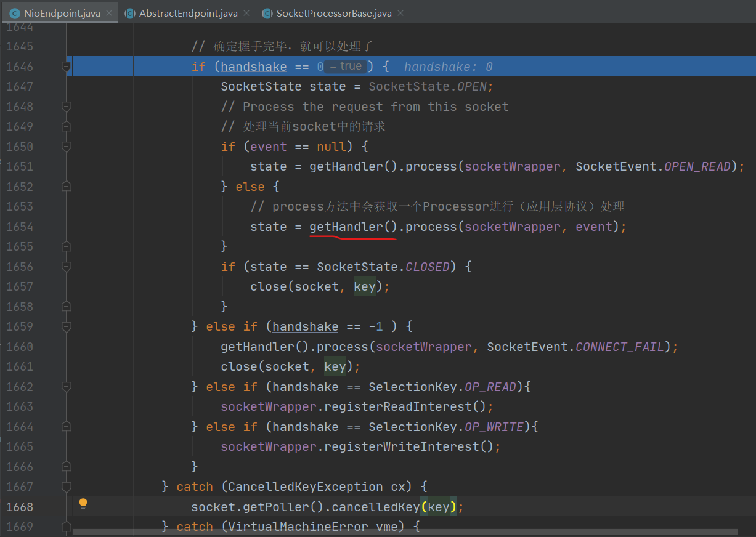The image size is (756, 537).
Task: Click the inline '= true' debugger value hint
Action: [346, 66]
